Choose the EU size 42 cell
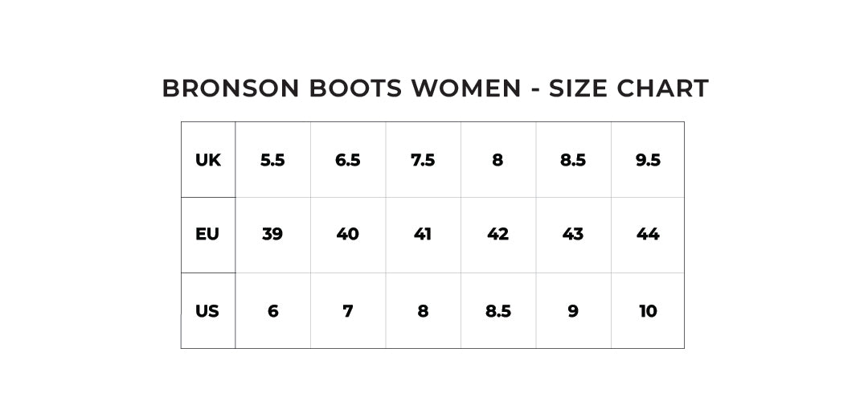 497,235
